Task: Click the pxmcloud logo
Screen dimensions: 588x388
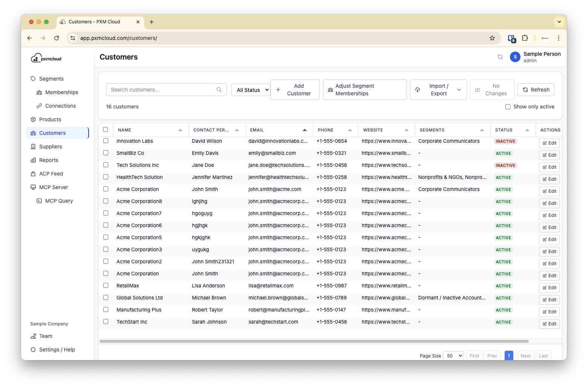Action: (46, 58)
